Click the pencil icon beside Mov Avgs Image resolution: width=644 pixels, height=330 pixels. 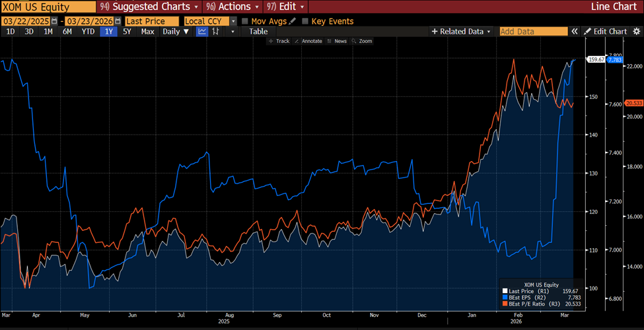coord(293,21)
